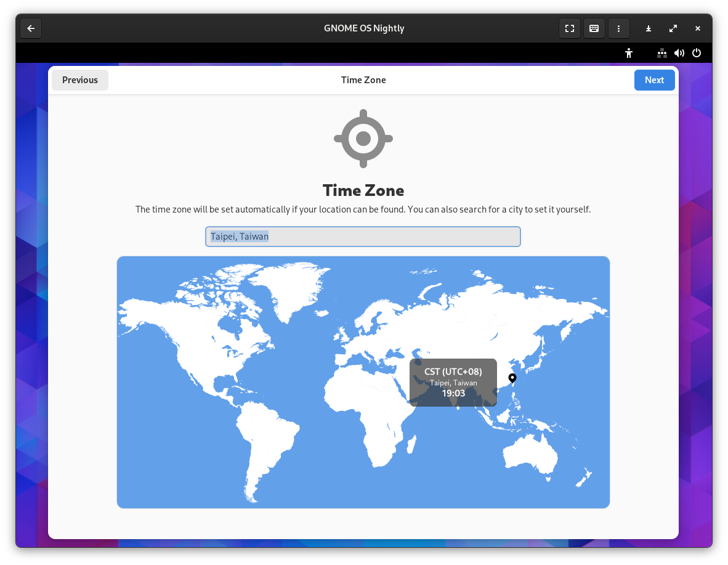Click the resize window arrows icon
Image resolution: width=728 pixels, height=565 pixels.
[673, 28]
